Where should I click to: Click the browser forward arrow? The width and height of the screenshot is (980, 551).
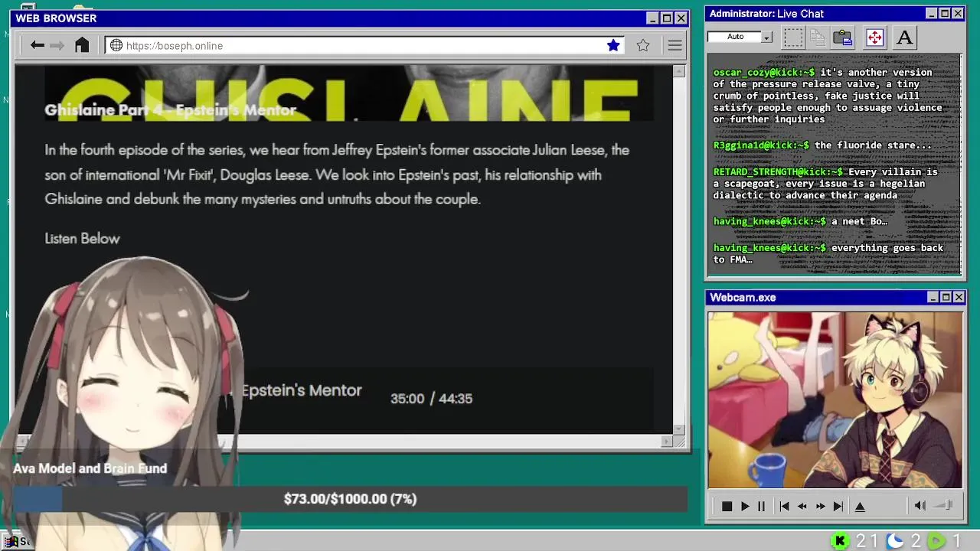[57, 46]
